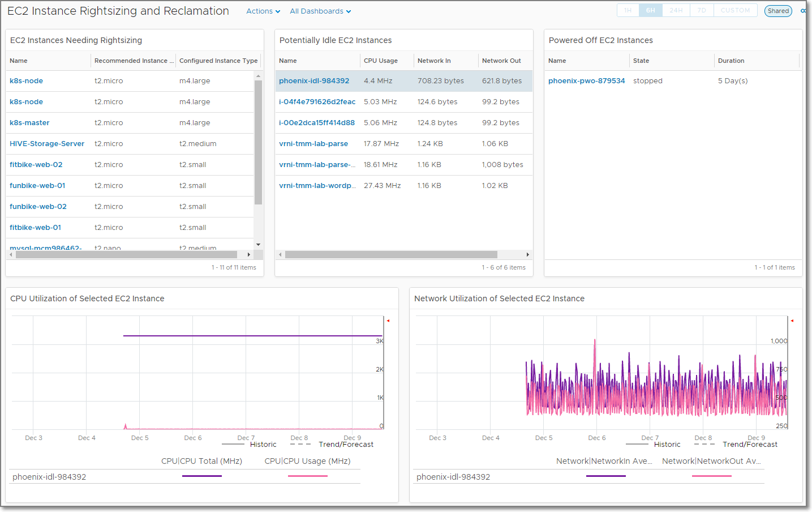Sort powered off instances by Duration column
812x512 pixels.
[x=731, y=61]
